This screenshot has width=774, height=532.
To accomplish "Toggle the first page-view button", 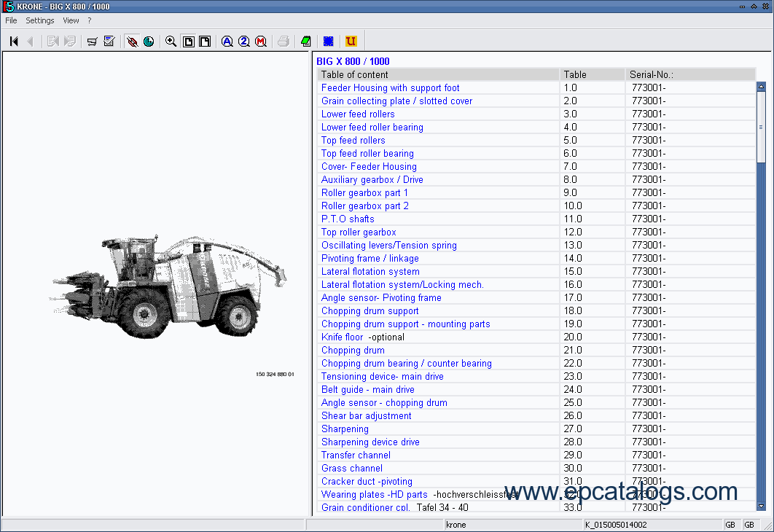I will [x=189, y=42].
